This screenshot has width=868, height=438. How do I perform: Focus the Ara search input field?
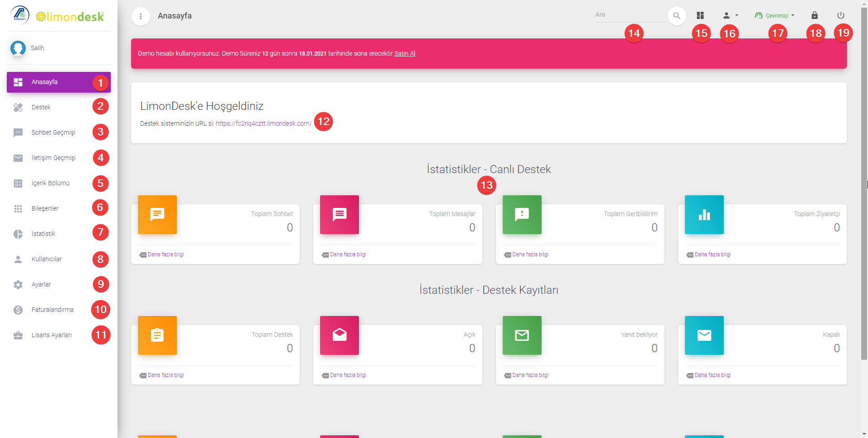pos(631,15)
